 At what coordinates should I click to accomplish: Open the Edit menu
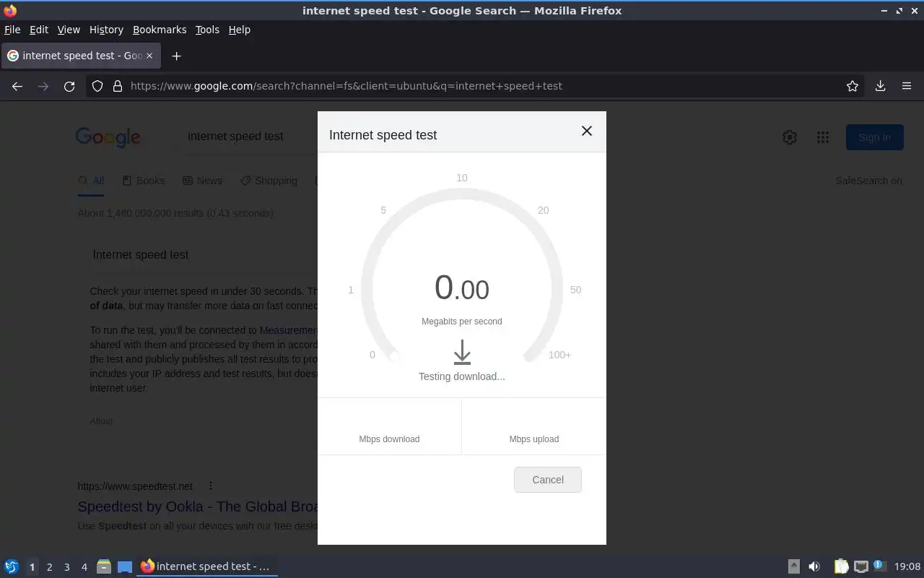click(x=39, y=30)
